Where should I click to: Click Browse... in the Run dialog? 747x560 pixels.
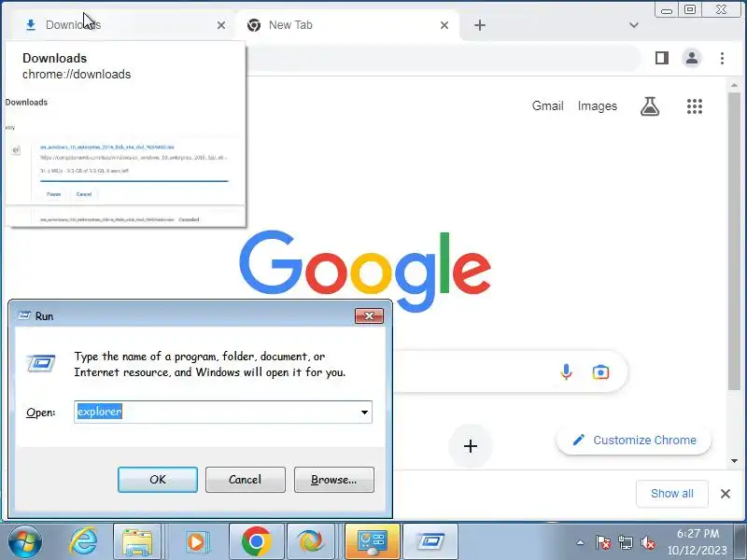334,480
